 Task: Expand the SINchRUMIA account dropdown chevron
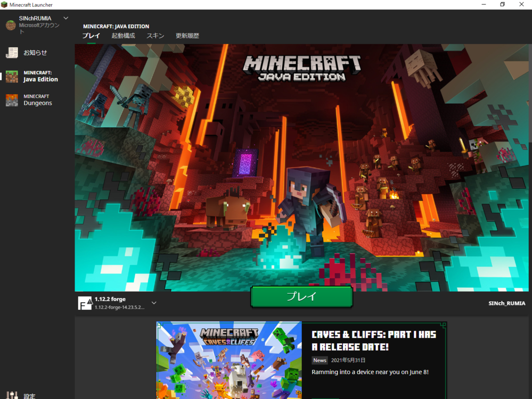[66, 18]
